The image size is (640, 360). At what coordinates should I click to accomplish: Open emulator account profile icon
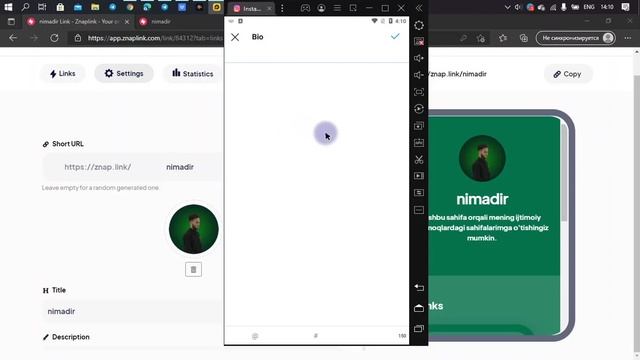pos(321,8)
